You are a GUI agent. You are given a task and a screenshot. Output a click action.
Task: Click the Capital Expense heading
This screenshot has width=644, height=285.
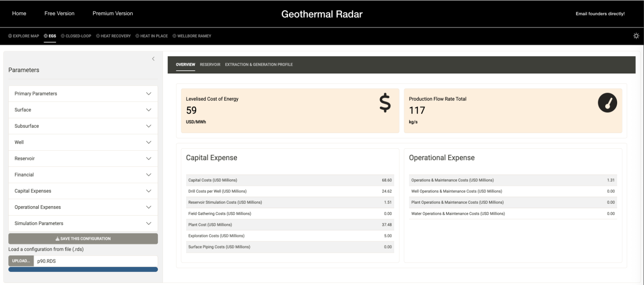click(x=212, y=158)
